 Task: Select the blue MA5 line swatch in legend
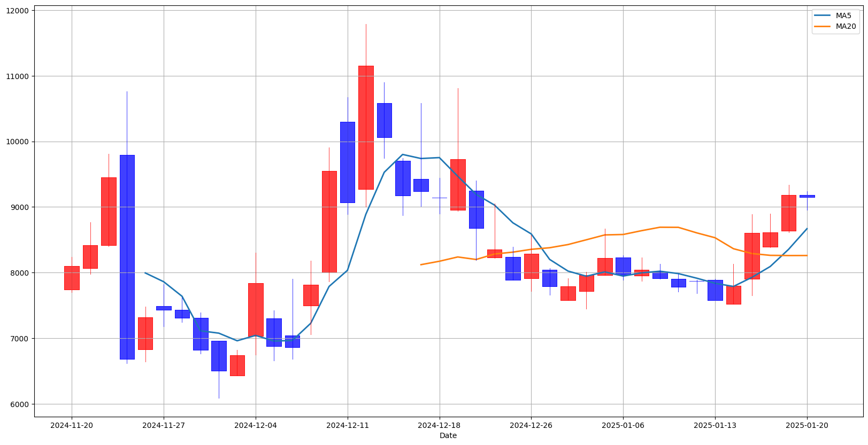click(823, 15)
